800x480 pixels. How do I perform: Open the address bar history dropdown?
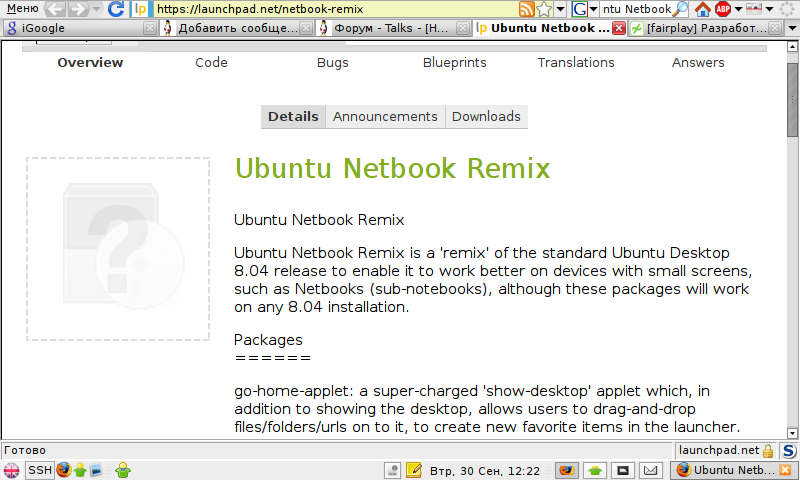click(x=560, y=9)
